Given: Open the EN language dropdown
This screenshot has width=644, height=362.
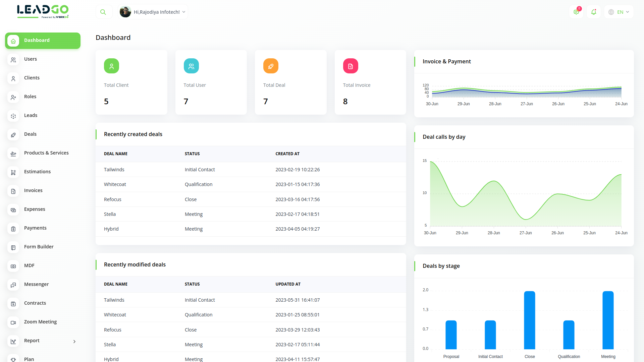Looking at the screenshot, I should (x=619, y=12).
